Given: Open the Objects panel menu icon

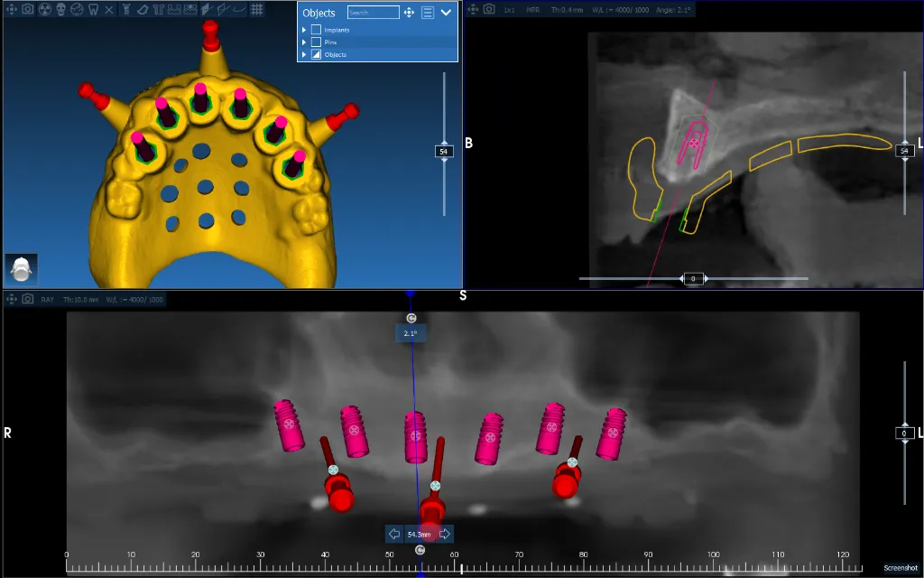Looking at the screenshot, I should 428,13.
